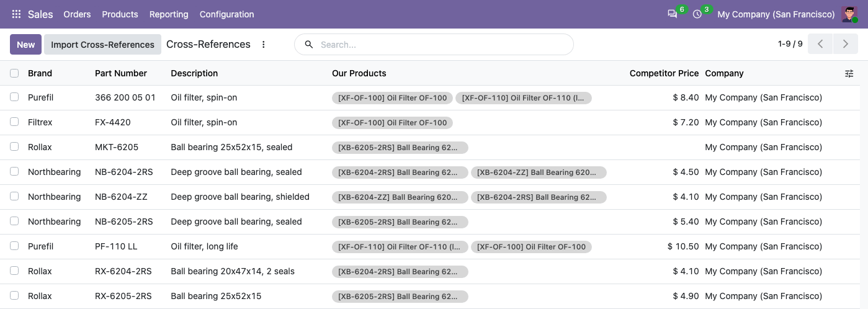Toggle the select-all checkbox in header
The width and height of the screenshot is (868, 309).
pyautogui.click(x=14, y=73)
